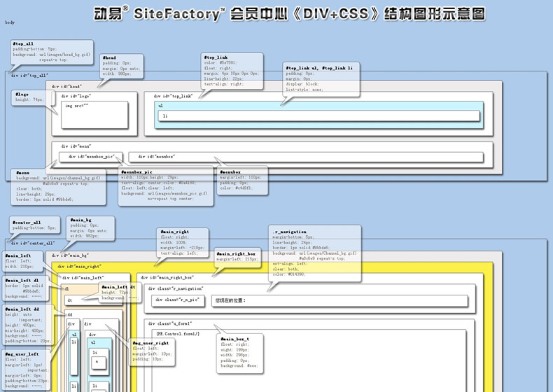This screenshot has height=392, width=553.
Task: Open the '#top_link ul, #top_link li' callout
Action: click(321, 80)
